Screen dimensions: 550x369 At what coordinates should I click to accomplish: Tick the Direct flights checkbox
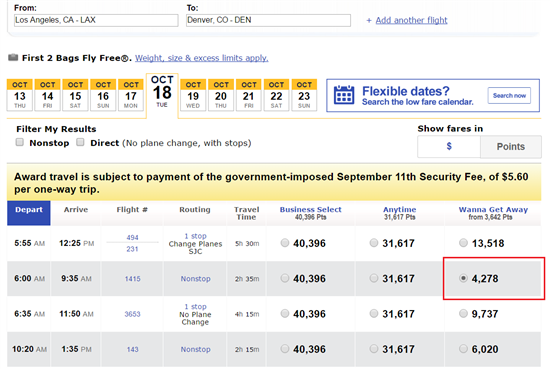pyautogui.click(x=80, y=142)
